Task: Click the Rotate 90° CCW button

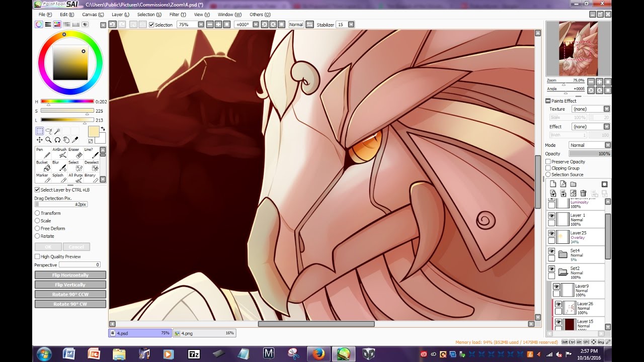Action: click(70, 294)
